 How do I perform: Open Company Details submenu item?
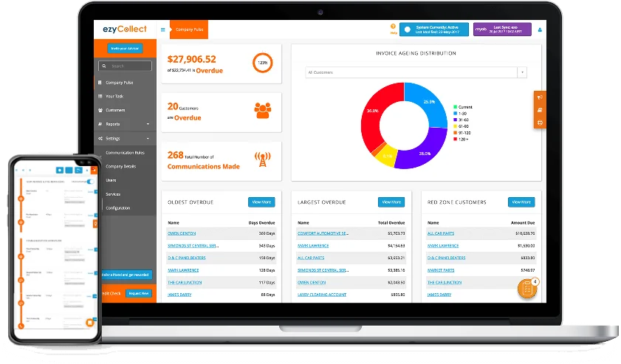pyautogui.click(x=121, y=166)
